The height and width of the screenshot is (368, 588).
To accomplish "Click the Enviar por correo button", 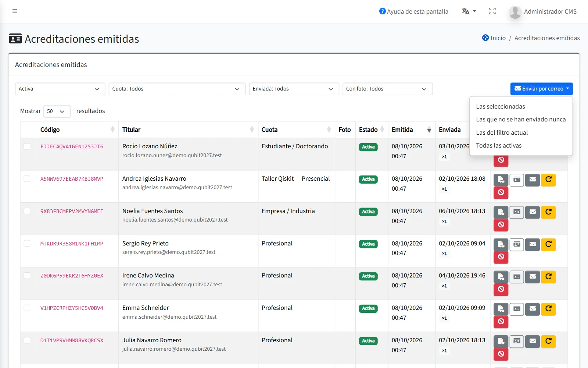I will pyautogui.click(x=541, y=89).
